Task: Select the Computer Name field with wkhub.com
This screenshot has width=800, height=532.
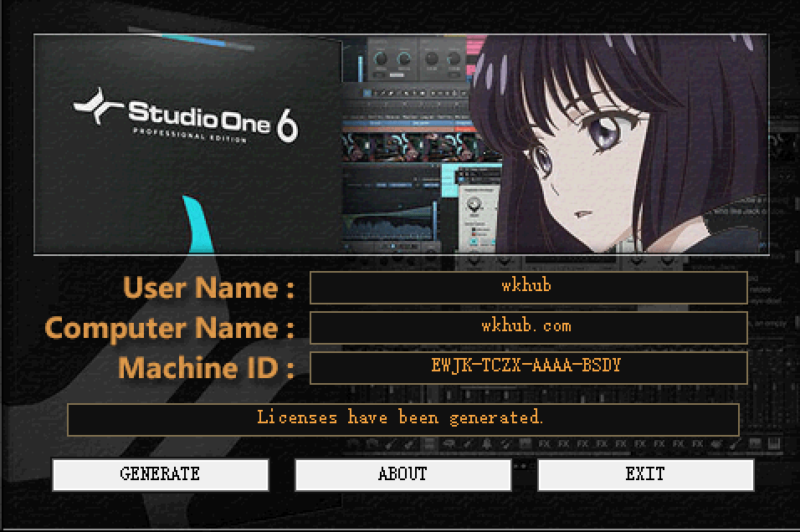Action: pyautogui.click(x=529, y=327)
